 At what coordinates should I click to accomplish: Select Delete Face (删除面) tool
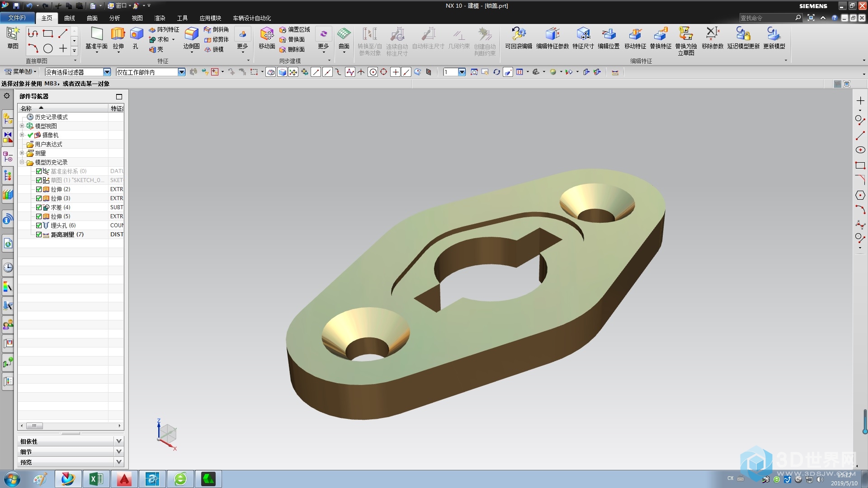(292, 49)
